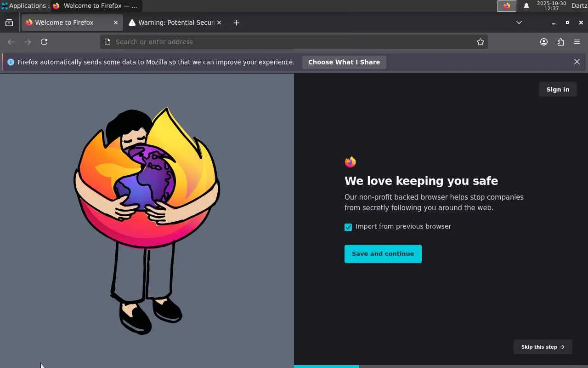
Task: Open the Firefox hamburger application menu
Action: click(577, 42)
